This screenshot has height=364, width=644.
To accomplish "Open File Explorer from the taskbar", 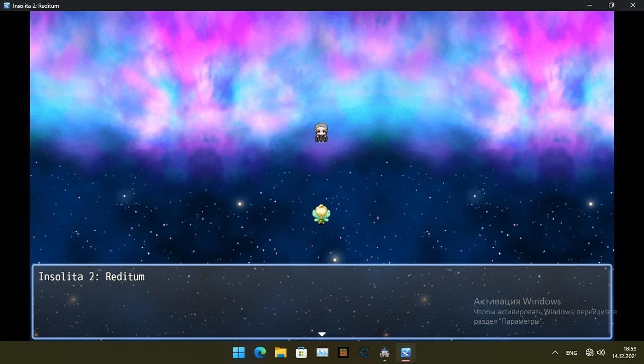I will [280, 352].
